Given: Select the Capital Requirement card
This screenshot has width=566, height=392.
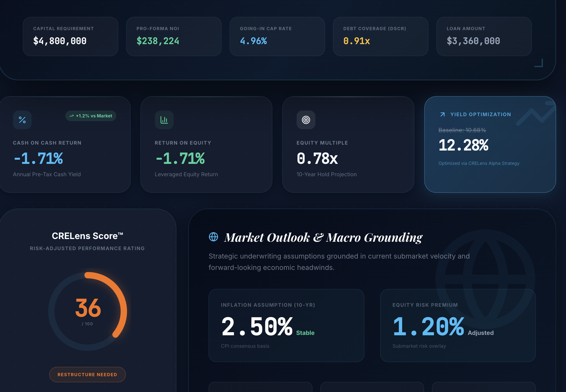Looking at the screenshot, I should pyautogui.click(x=70, y=36).
